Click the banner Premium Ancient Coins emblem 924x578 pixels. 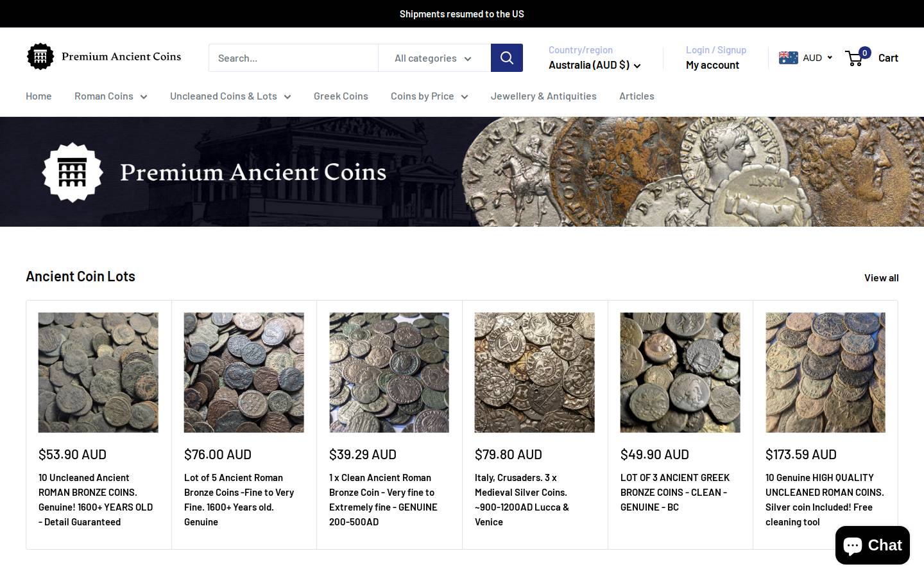tap(73, 172)
